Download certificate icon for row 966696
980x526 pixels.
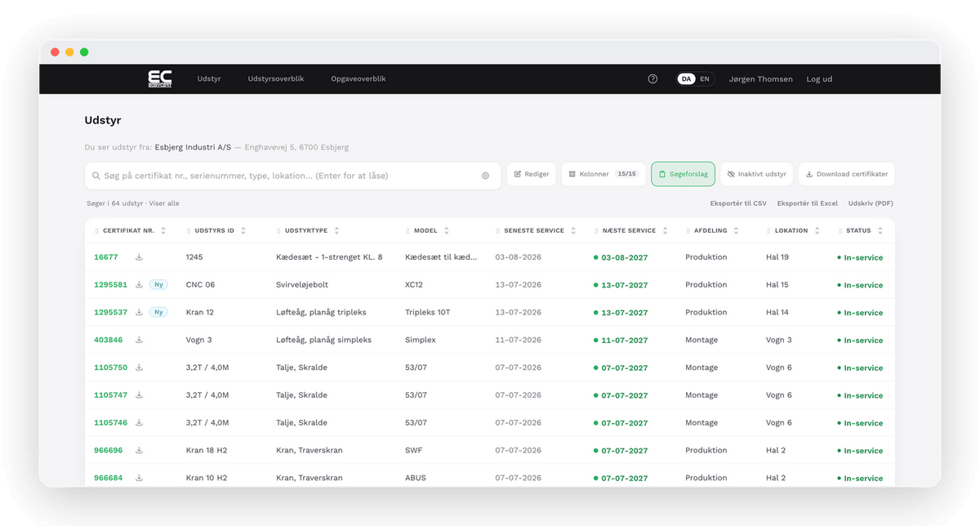[139, 450]
